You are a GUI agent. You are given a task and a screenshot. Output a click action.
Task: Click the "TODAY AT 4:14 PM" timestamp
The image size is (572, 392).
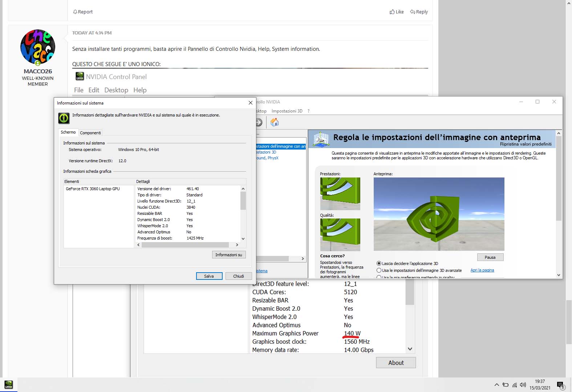[92, 33]
